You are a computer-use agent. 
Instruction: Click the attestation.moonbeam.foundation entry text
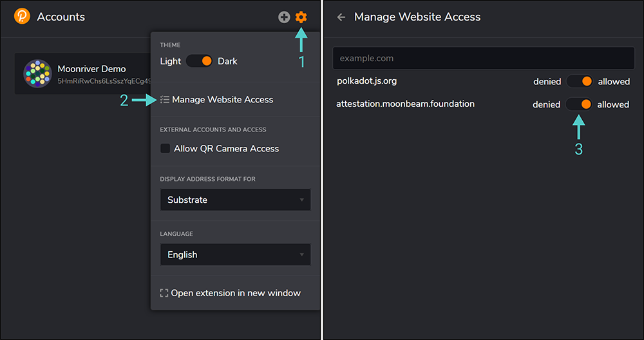pyautogui.click(x=405, y=104)
